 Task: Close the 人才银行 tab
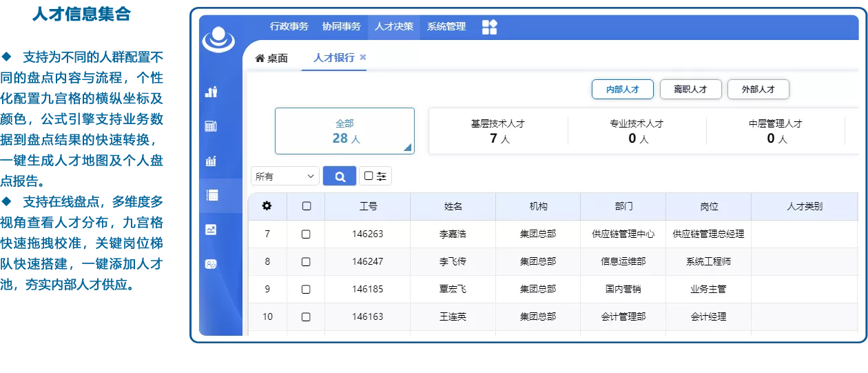coord(363,57)
